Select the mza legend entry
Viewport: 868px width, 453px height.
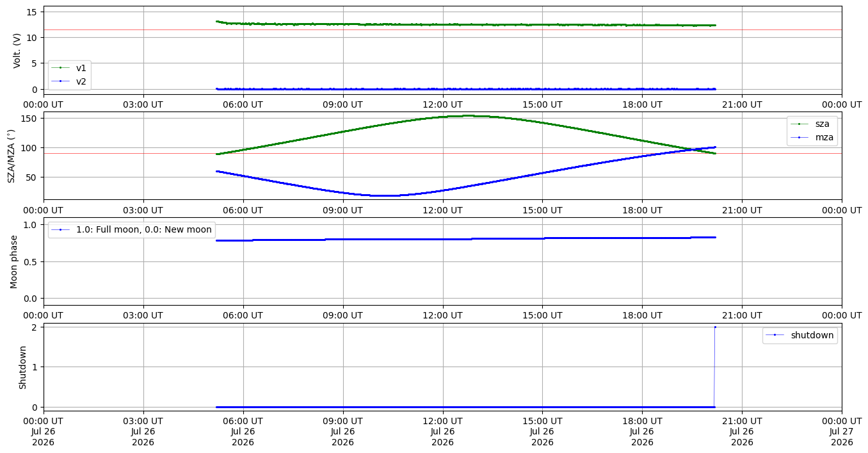click(x=812, y=136)
